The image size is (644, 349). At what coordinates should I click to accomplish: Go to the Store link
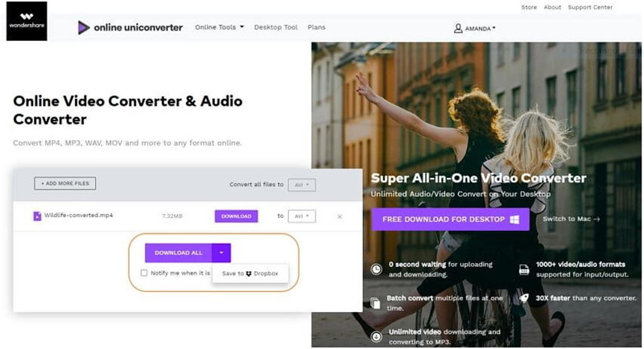529,7
